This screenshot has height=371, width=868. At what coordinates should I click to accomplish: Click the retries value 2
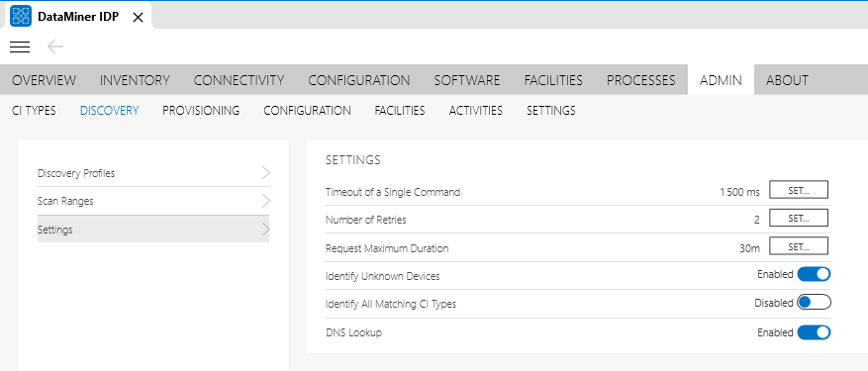[x=757, y=220]
